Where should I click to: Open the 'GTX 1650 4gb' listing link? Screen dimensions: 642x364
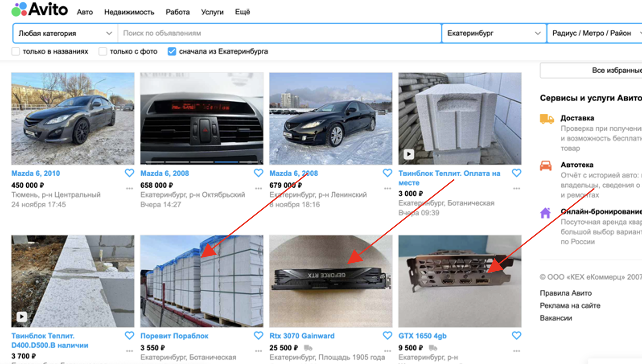pos(423,336)
